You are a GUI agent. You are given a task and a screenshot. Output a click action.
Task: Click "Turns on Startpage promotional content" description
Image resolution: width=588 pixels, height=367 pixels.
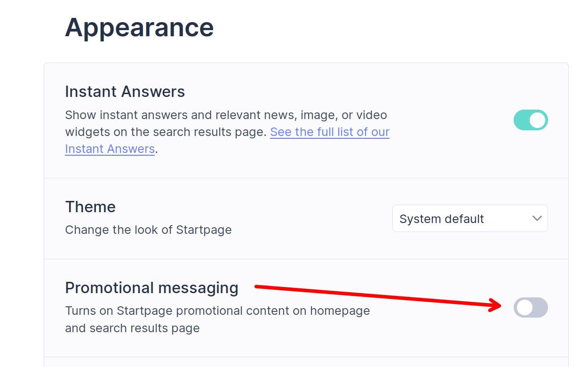217,311
